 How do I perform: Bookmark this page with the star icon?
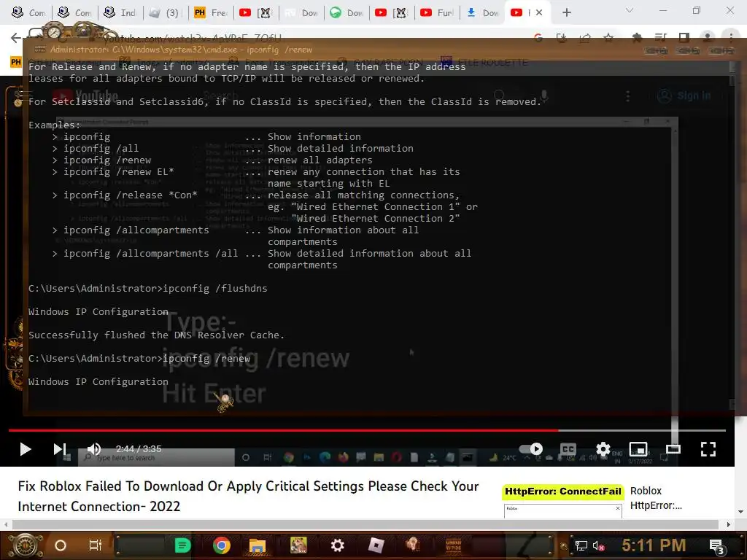coord(608,38)
